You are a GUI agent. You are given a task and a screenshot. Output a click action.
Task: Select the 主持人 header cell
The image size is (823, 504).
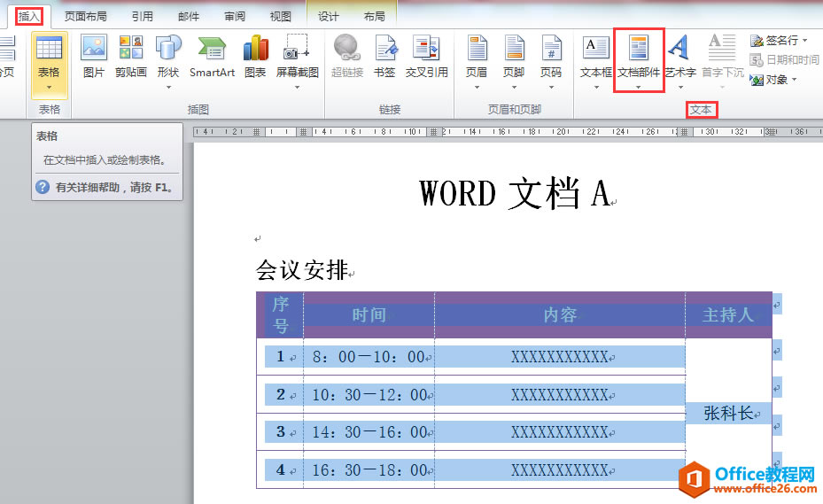coord(728,315)
